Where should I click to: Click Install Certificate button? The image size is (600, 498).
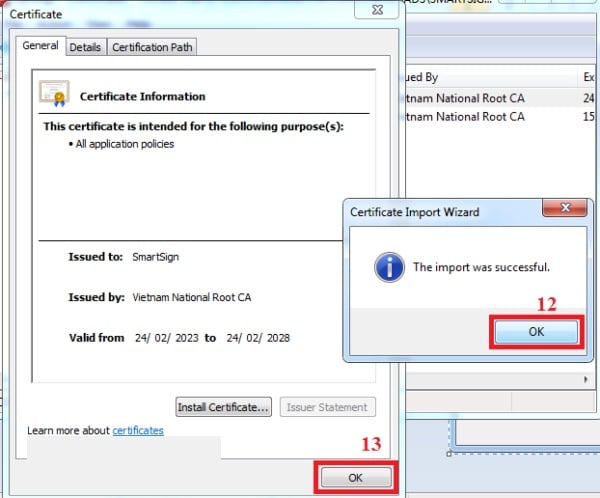[223, 407]
